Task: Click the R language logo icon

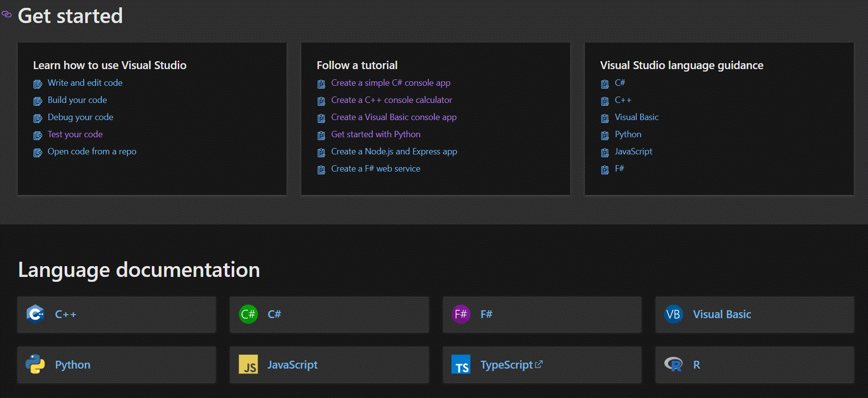Action: [x=674, y=364]
